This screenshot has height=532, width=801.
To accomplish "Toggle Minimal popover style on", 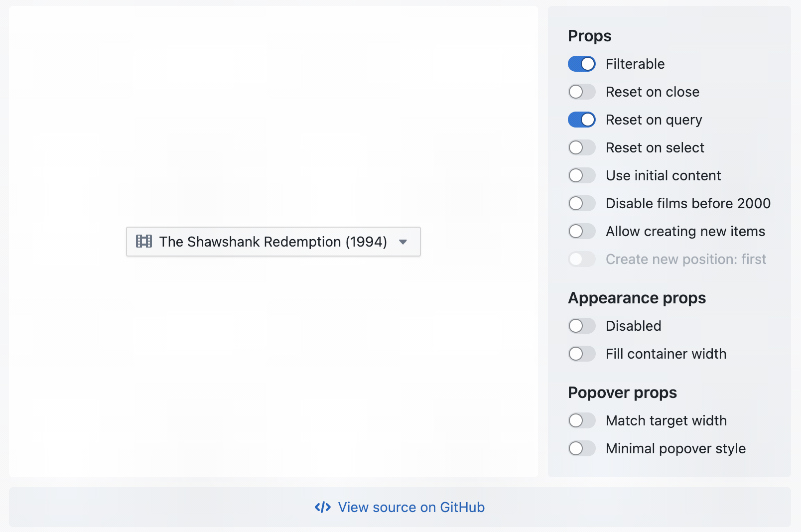I will (581, 448).
